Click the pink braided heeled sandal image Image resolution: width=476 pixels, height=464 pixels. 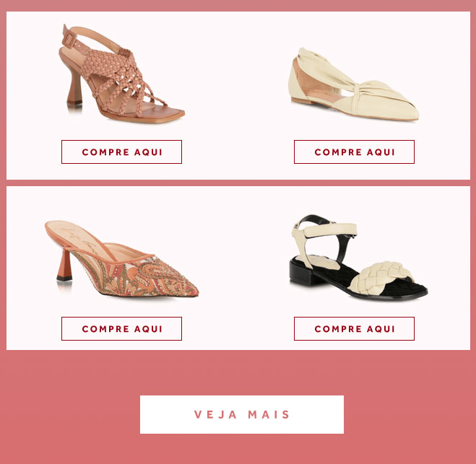point(121,74)
